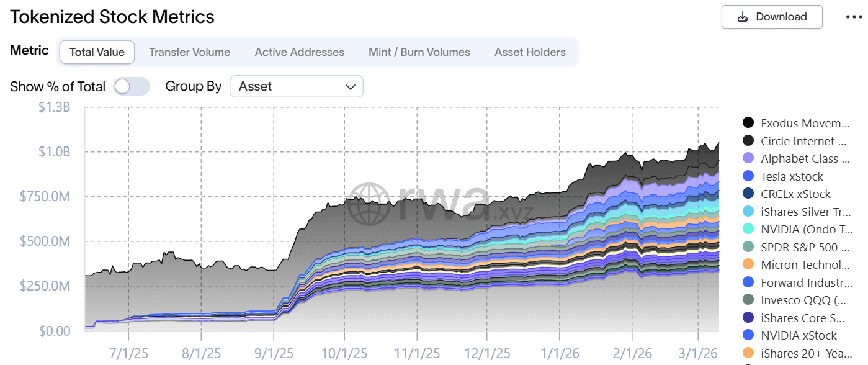Toggle Show % of Total switch
This screenshot has width=868, height=365.
(132, 86)
